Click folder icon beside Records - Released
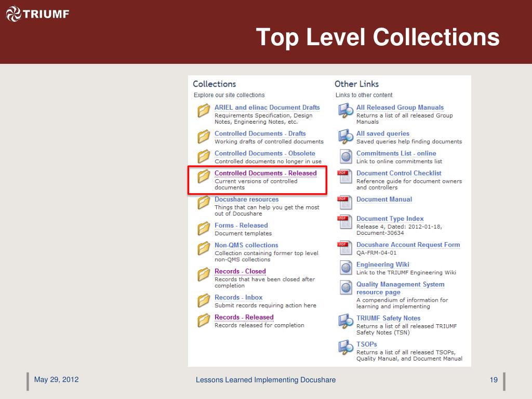This screenshot has width=532, height=399. [x=204, y=320]
